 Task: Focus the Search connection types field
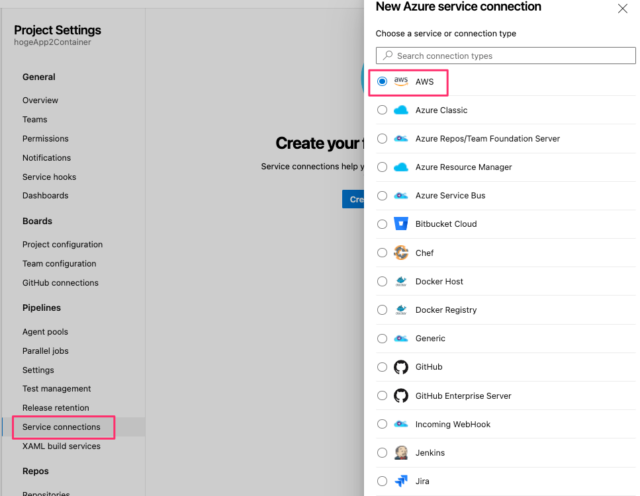point(506,56)
